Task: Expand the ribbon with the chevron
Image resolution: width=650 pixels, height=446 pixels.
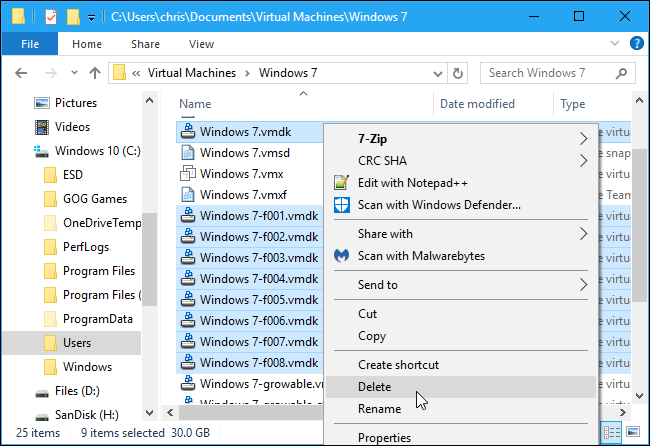Action: pos(615,43)
